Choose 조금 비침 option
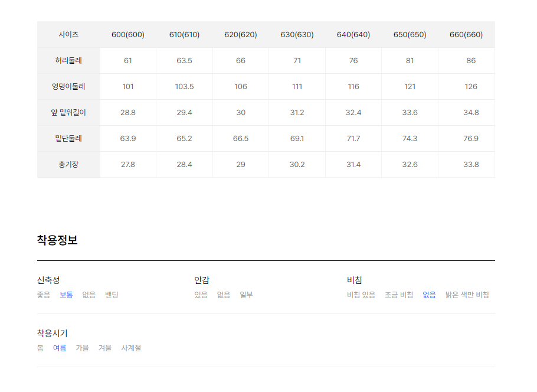Image resolution: width=537 pixels, height=392 pixels. [399, 295]
